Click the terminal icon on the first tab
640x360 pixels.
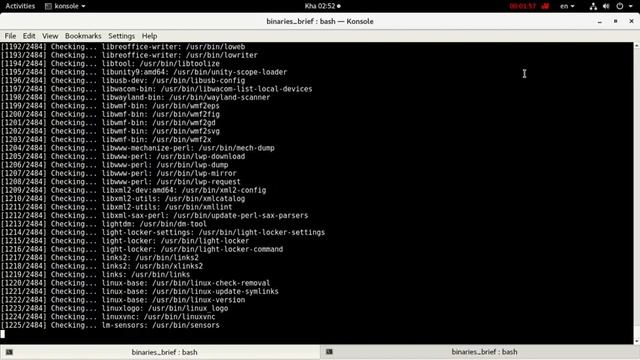pos(9,352)
